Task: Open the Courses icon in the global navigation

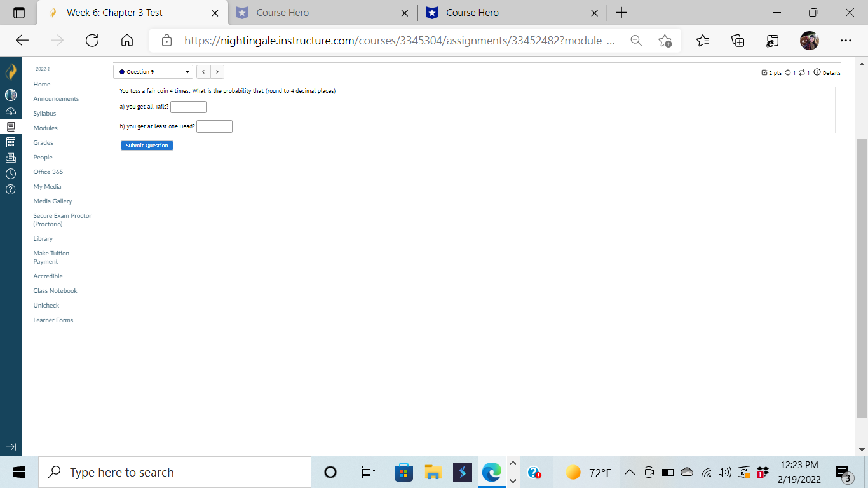Action: point(10,126)
